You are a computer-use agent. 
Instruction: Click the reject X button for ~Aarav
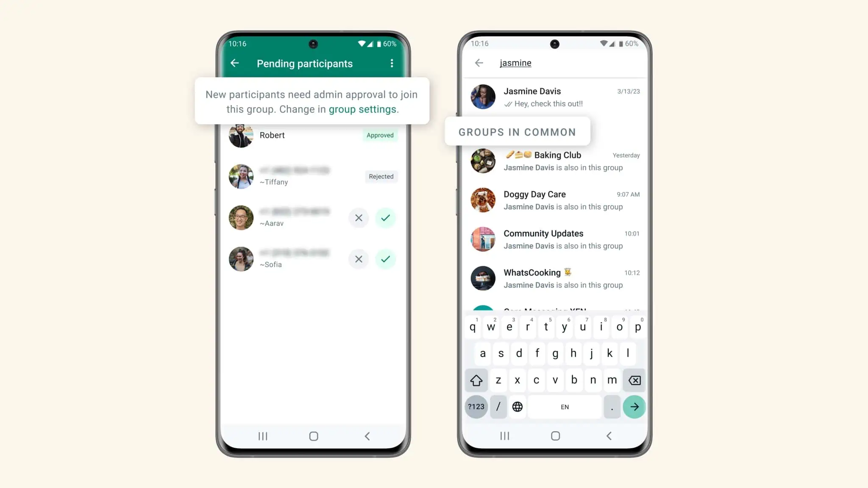coord(358,217)
